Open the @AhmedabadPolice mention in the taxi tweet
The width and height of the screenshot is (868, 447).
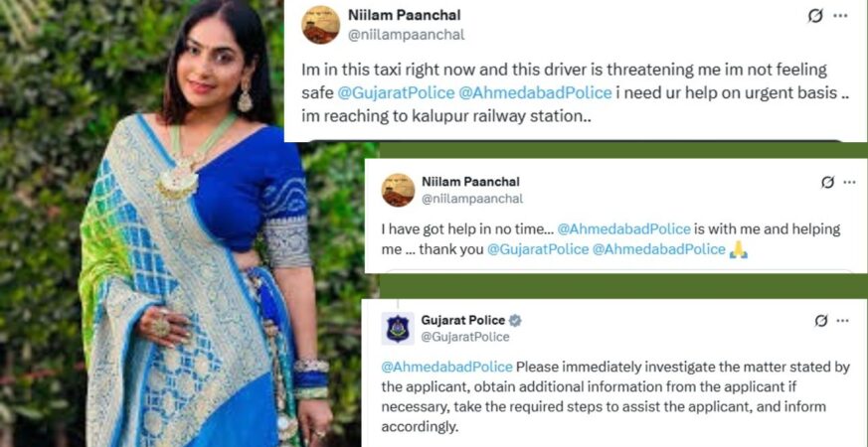tap(535, 92)
